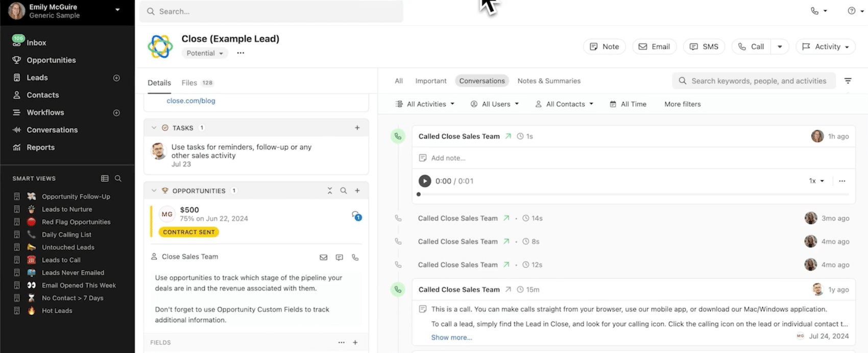Image resolution: width=868 pixels, height=353 pixels.
Task: Open Contacts in the sidebar
Action: click(43, 95)
